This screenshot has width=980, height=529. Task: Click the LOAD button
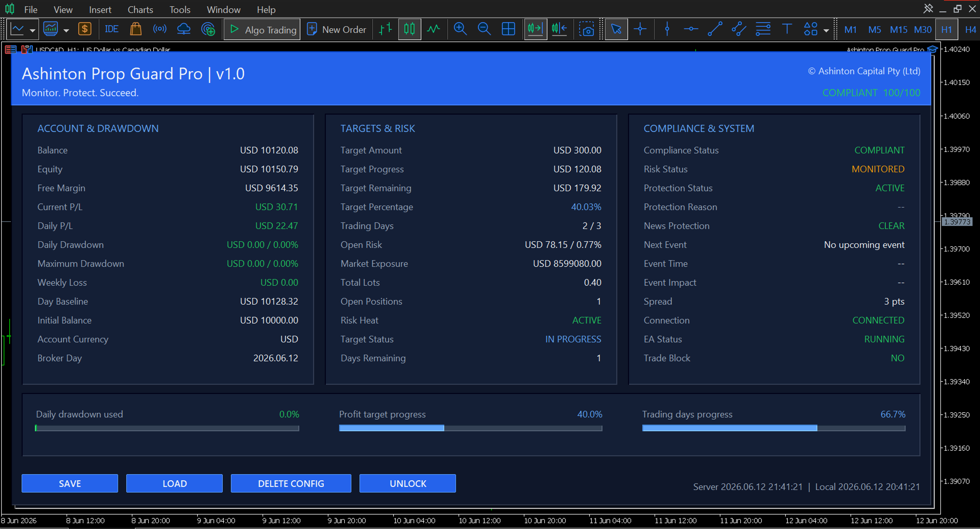175,483
